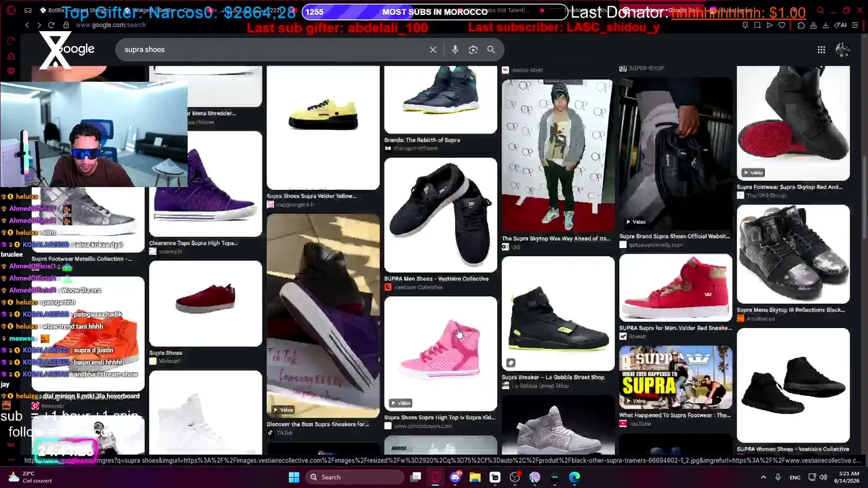Open the Google account profile picture
The width and height of the screenshot is (868, 488).
tap(843, 49)
